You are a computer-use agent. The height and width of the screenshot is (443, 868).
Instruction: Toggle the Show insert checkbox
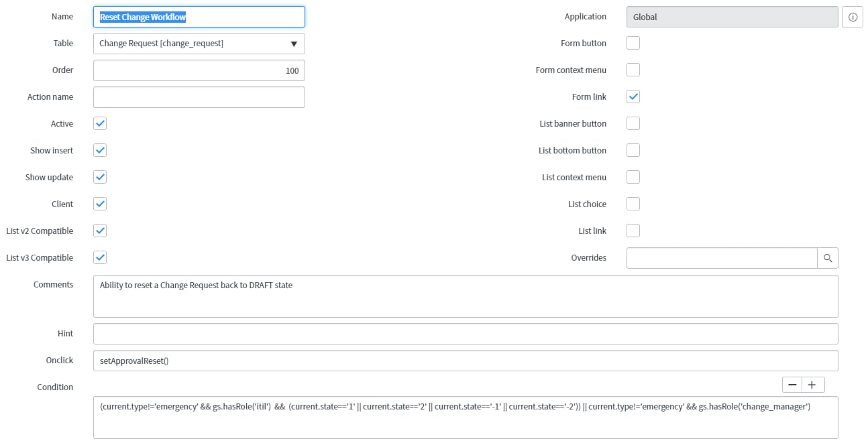[100, 150]
